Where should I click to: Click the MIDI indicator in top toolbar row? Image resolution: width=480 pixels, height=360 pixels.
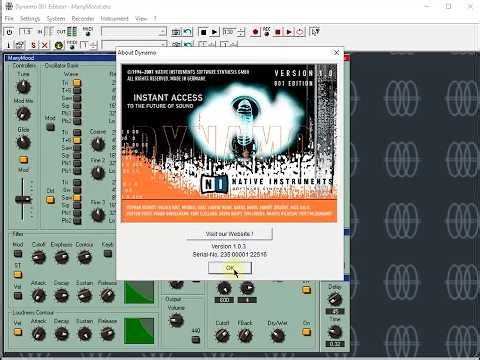coord(88,31)
